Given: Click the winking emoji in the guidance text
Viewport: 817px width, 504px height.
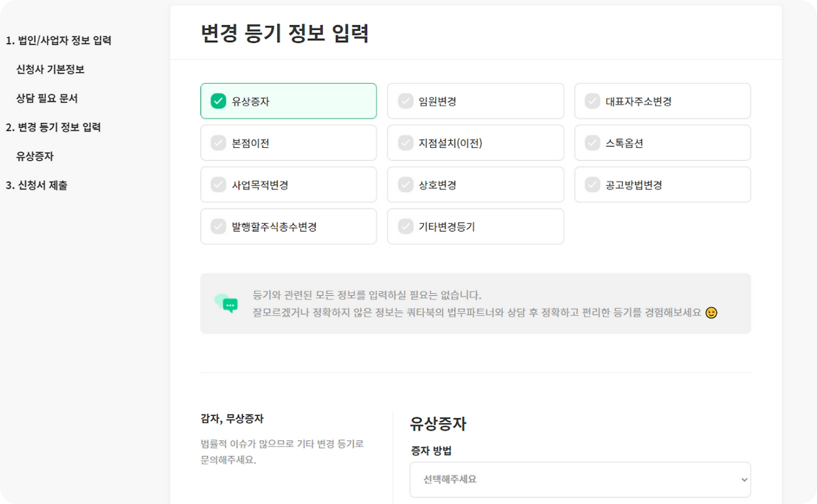Looking at the screenshot, I should (x=710, y=313).
